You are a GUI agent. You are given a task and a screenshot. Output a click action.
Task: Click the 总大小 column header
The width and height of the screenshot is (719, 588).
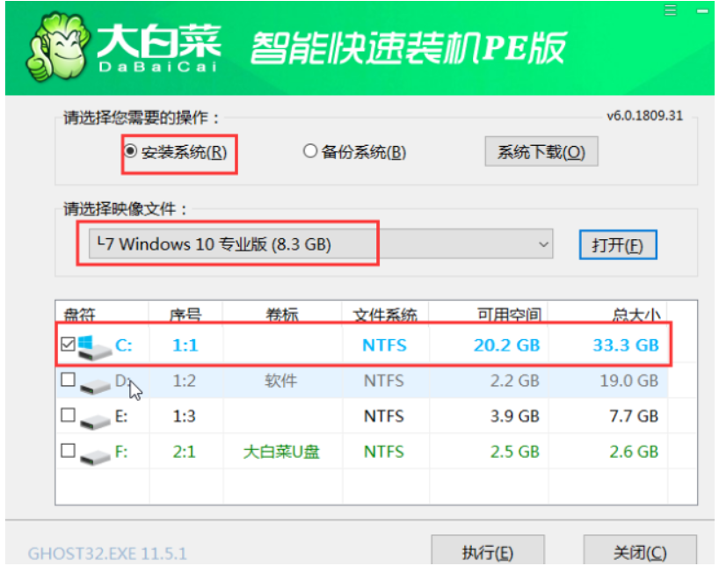(635, 315)
